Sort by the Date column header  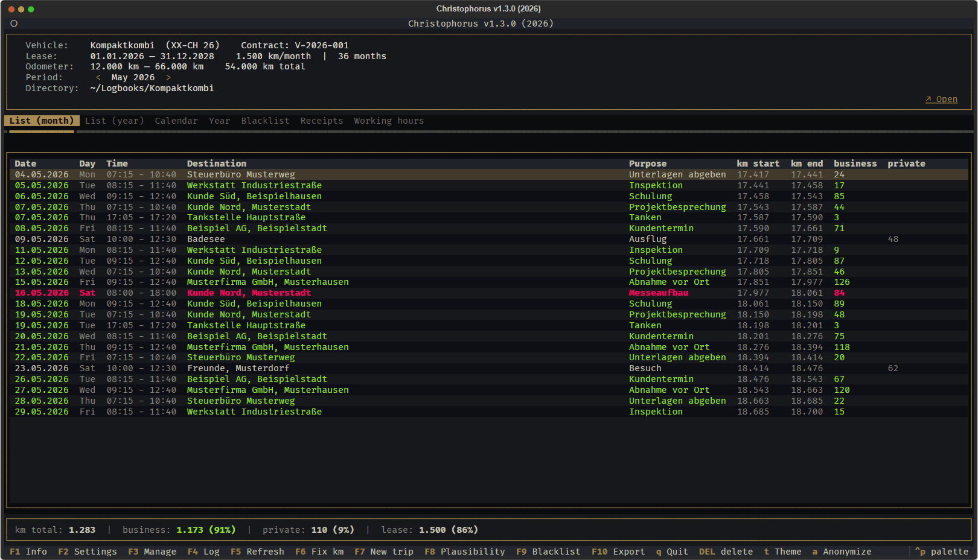coord(25,164)
